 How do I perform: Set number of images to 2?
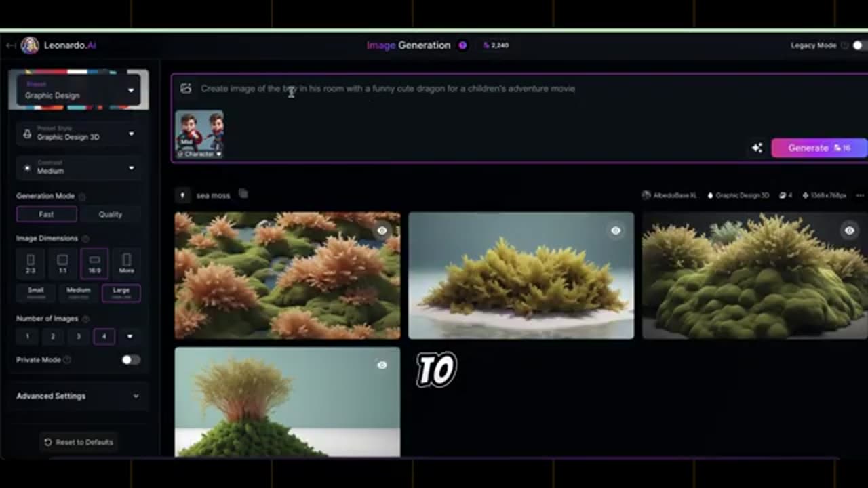(53, 336)
